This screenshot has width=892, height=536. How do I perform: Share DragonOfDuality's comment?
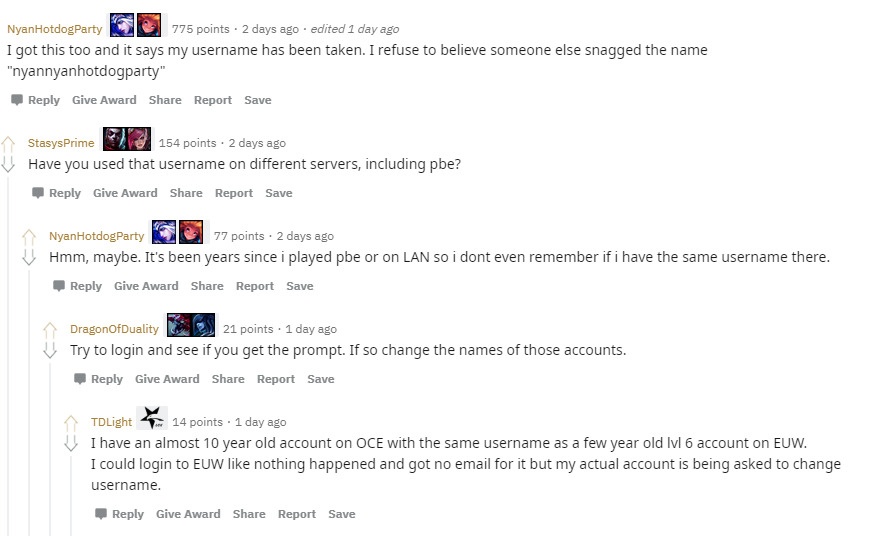click(228, 379)
